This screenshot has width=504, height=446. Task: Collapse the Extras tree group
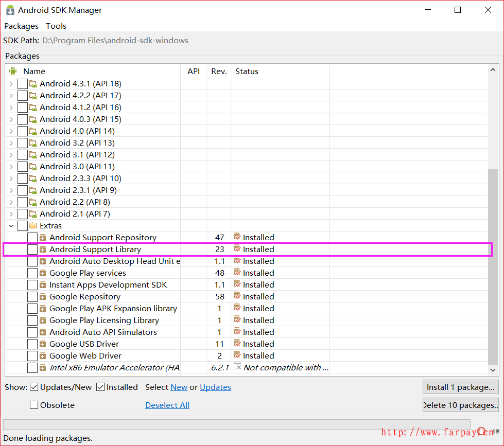click(11, 226)
